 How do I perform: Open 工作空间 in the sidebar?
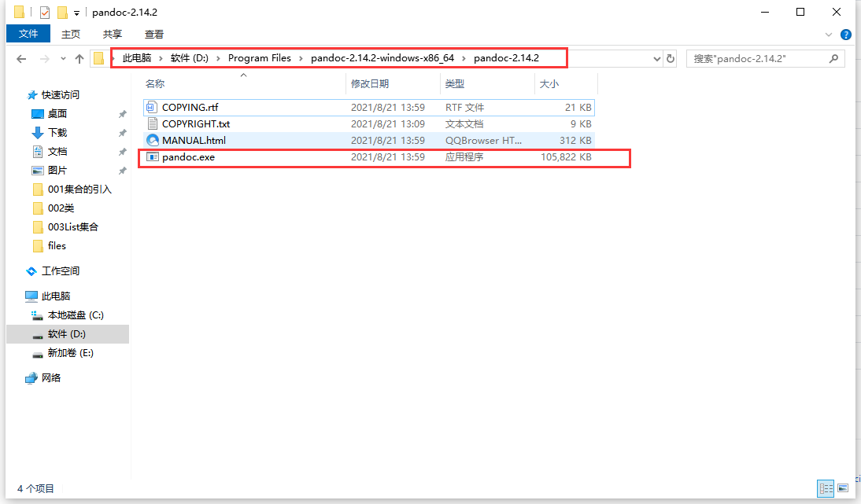[61, 271]
